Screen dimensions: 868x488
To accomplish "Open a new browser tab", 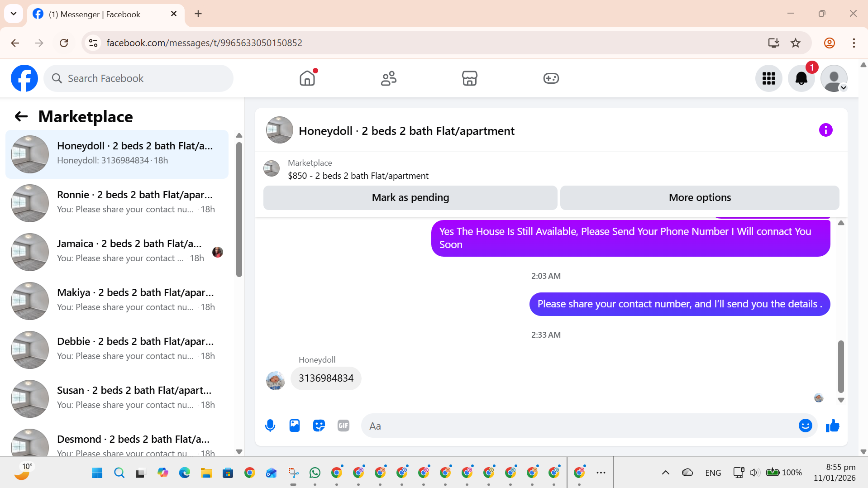I will point(198,14).
